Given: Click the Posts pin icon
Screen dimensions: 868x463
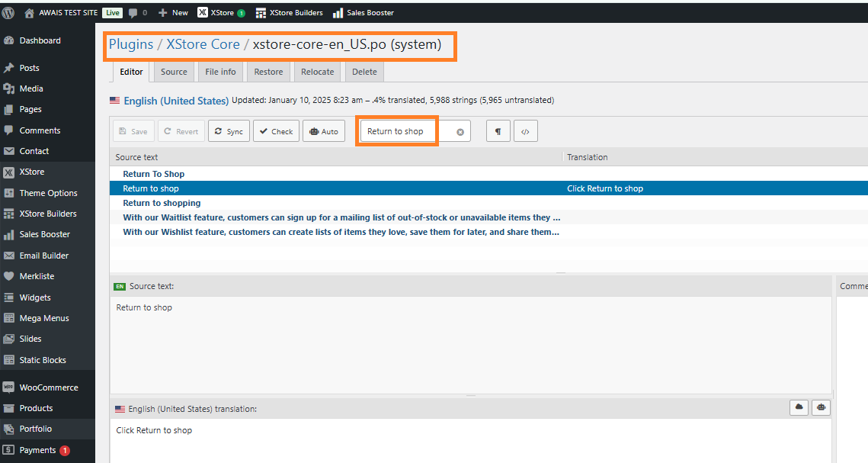Looking at the screenshot, I should [9, 68].
